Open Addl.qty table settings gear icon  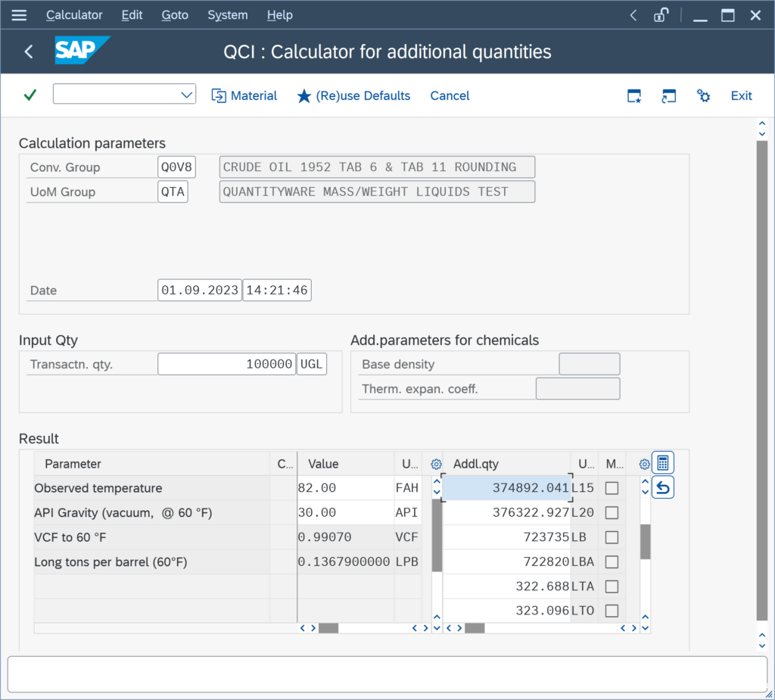pyautogui.click(x=645, y=464)
